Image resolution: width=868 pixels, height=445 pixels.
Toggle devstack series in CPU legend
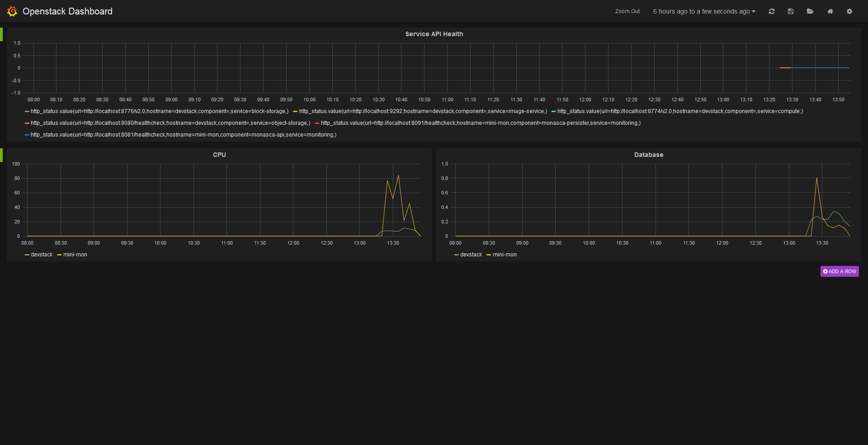point(42,255)
